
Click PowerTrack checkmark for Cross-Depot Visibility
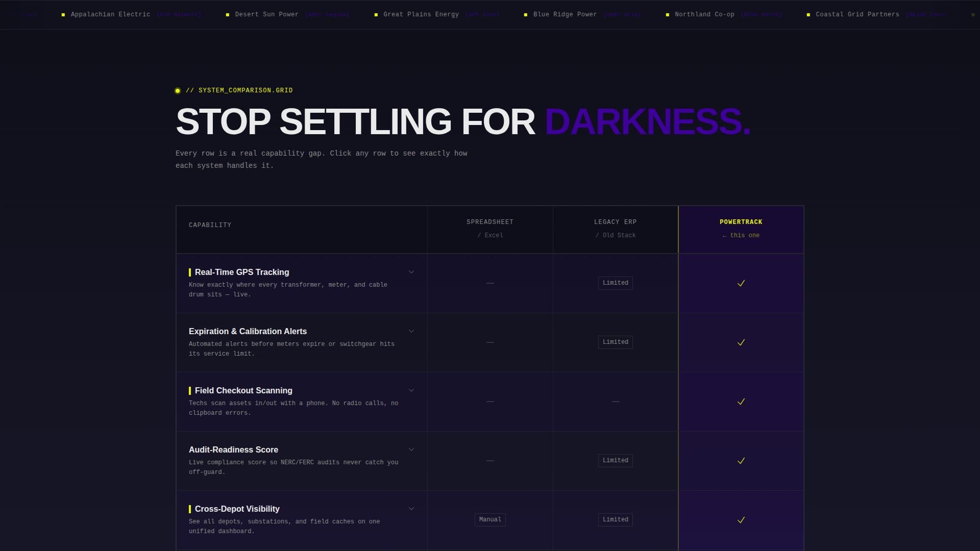tap(741, 520)
